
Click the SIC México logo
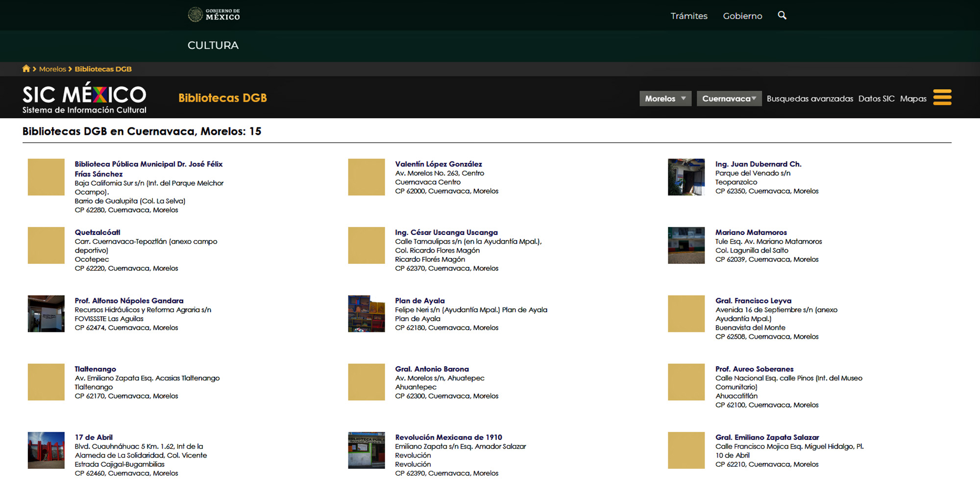click(x=84, y=98)
